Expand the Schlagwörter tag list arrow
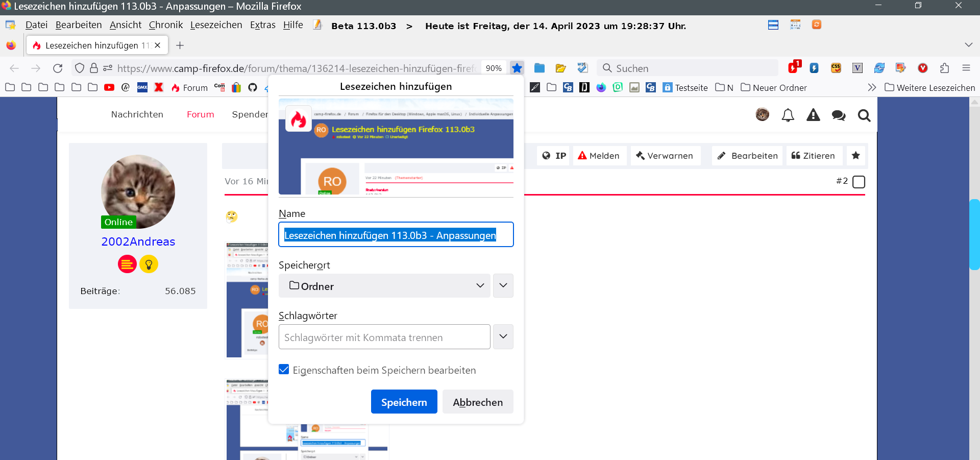980x460 pixels. (503, 336)
